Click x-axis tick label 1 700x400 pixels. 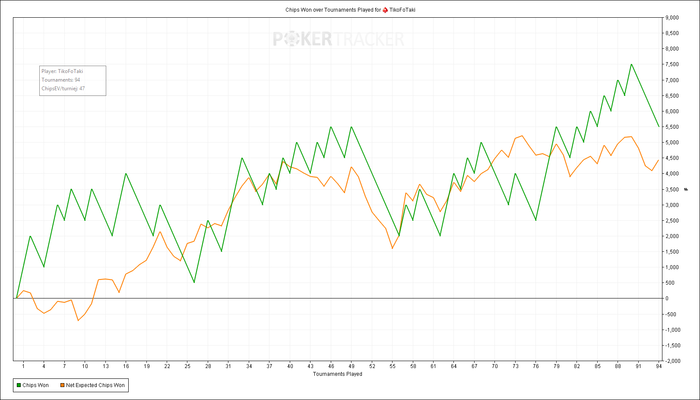coord(23,366)
